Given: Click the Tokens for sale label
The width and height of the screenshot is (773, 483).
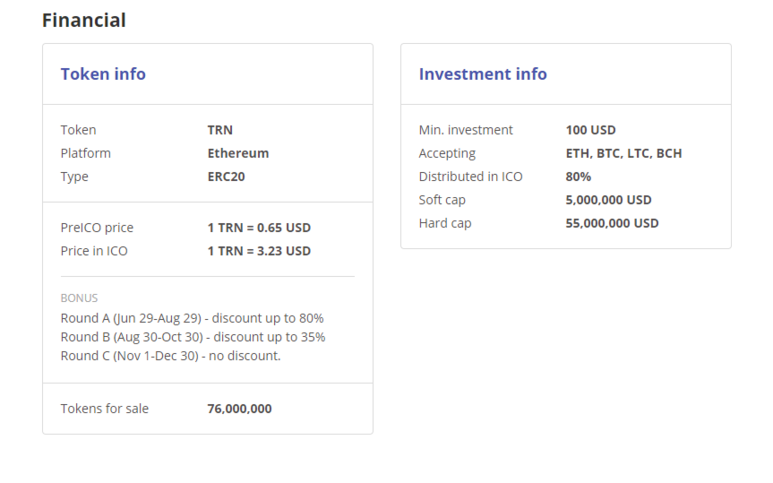Looking at the screenshot, I should tap(104, 409).
